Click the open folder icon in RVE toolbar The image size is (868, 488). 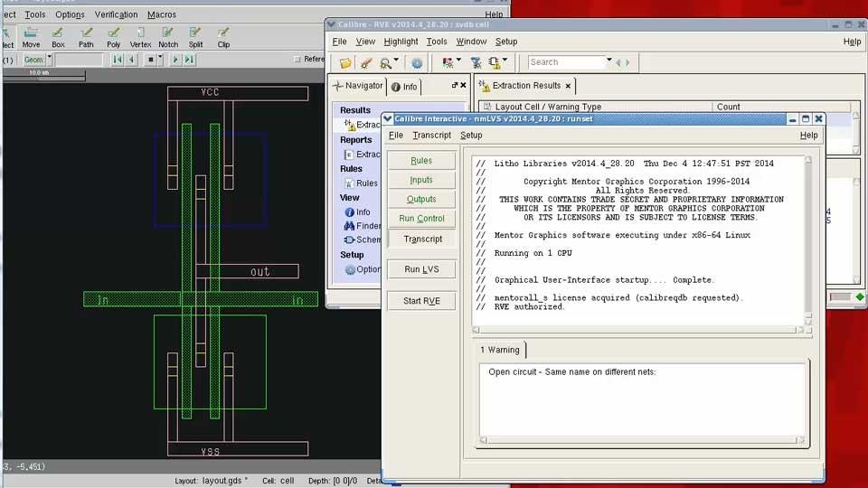pyautogui.click(x=344, y=62)
